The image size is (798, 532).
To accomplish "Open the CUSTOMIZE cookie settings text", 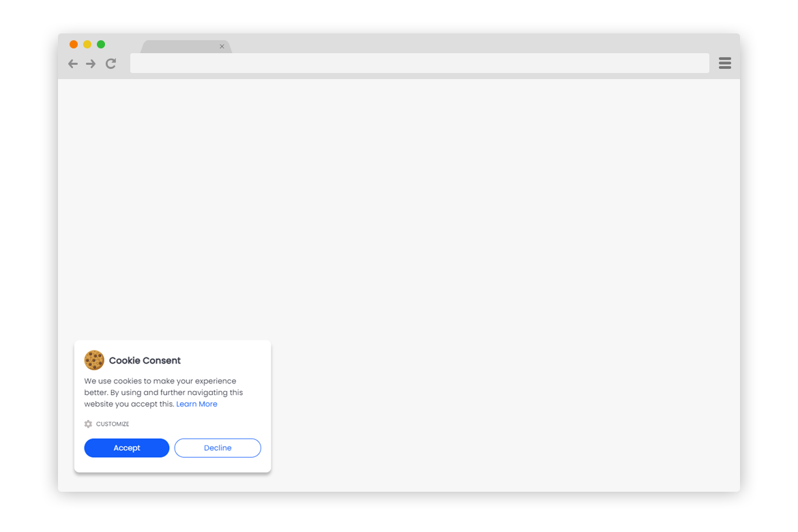I will point(113,424).
